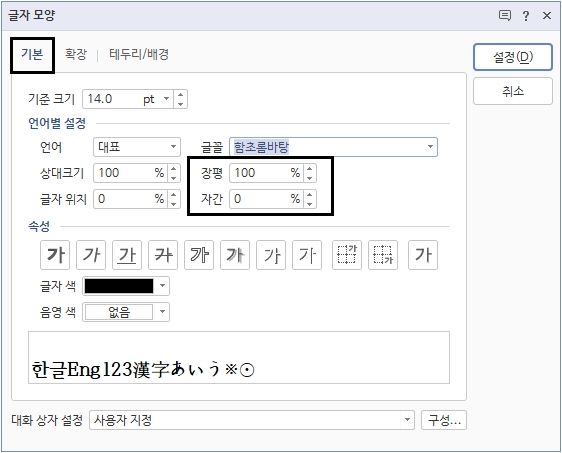Decrease 상대크기 with down arrow
Viewport: 562px width, 453px height.
[x=173, y=177]
